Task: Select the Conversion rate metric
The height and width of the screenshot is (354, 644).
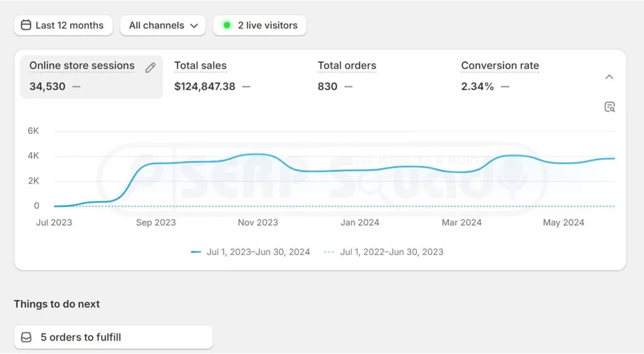Action: pyautogui.click(x=500, y=66)
